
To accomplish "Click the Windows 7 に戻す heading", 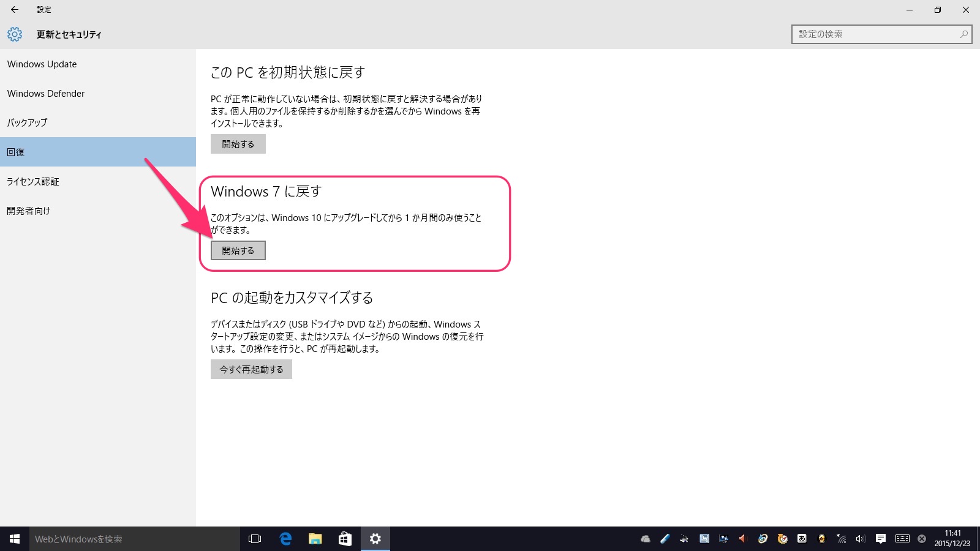I will point(266,192).
